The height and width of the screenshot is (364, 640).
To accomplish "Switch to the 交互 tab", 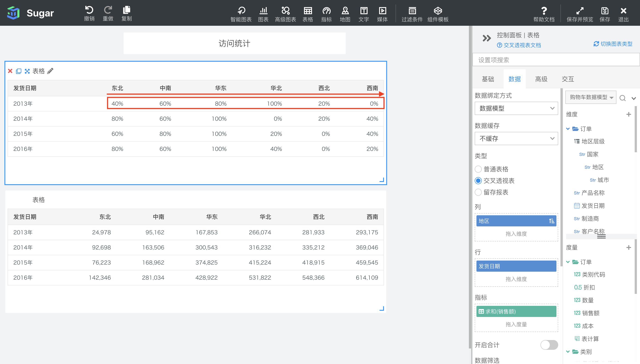I will (x=568, y=79).
